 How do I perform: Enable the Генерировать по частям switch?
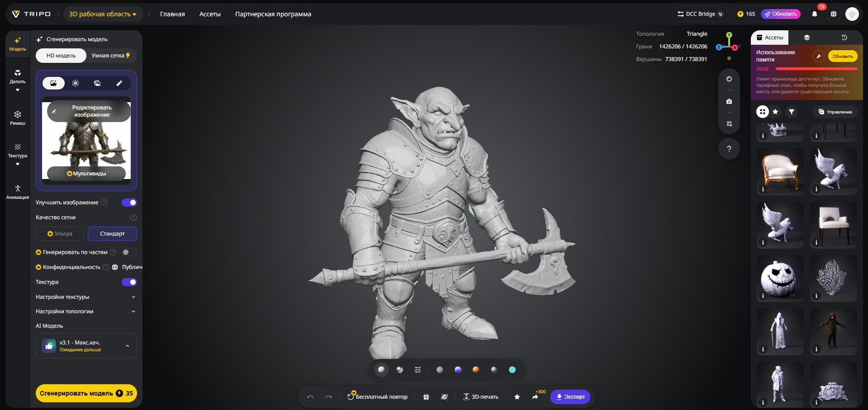coord(129,252)
